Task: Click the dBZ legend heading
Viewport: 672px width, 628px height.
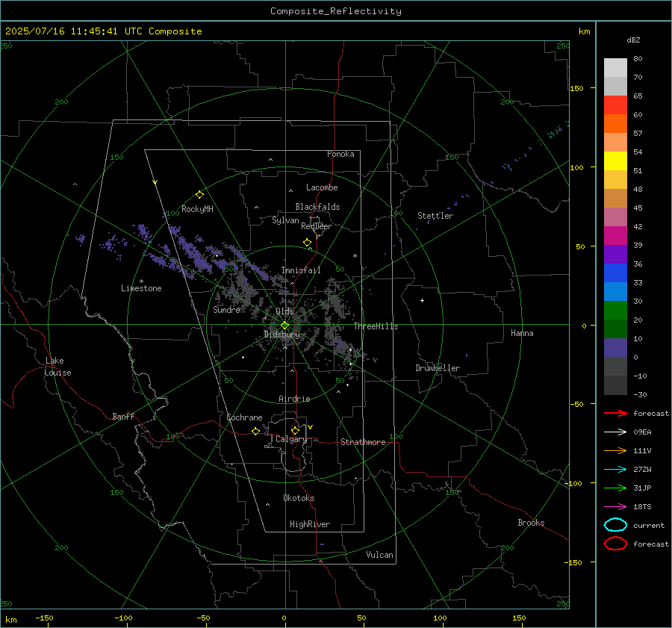Action: [633, 40]
